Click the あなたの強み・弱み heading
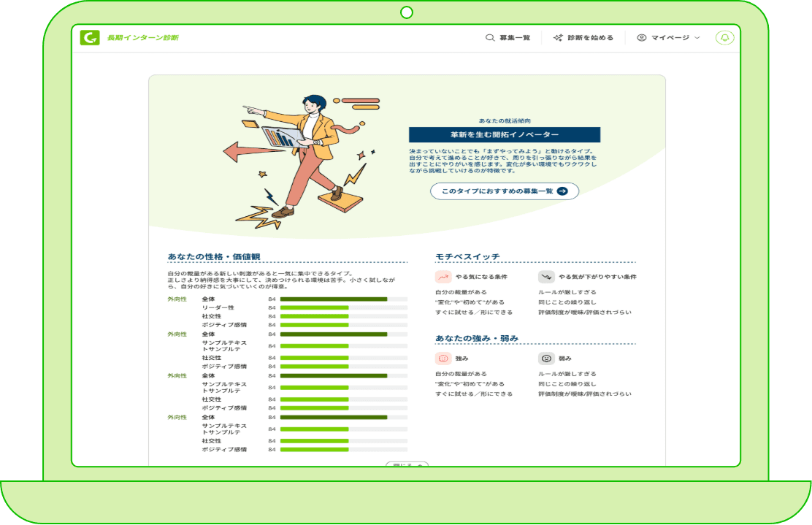 [x=477, y=339]
